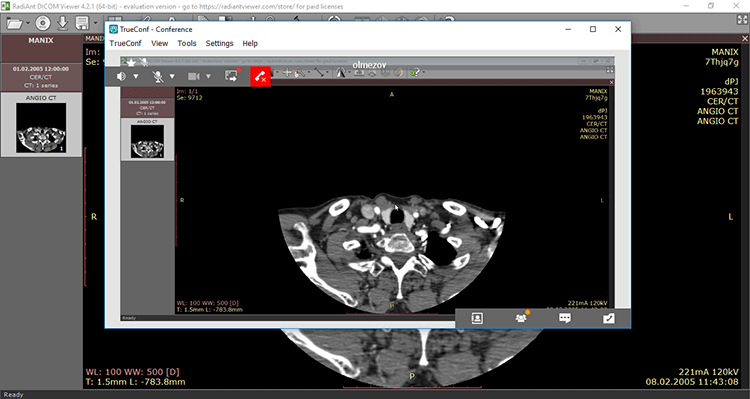Click 'CER/CT' text in RadiAnt top-right overlay
Image resolution: width=750 pixels, height=399 pixels.
[723, 101]
